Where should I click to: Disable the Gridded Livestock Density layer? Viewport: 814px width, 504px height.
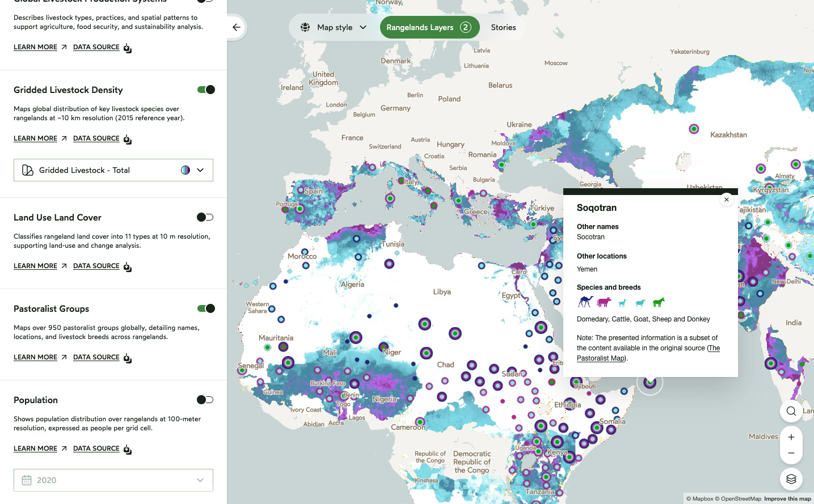click(206, 90)
